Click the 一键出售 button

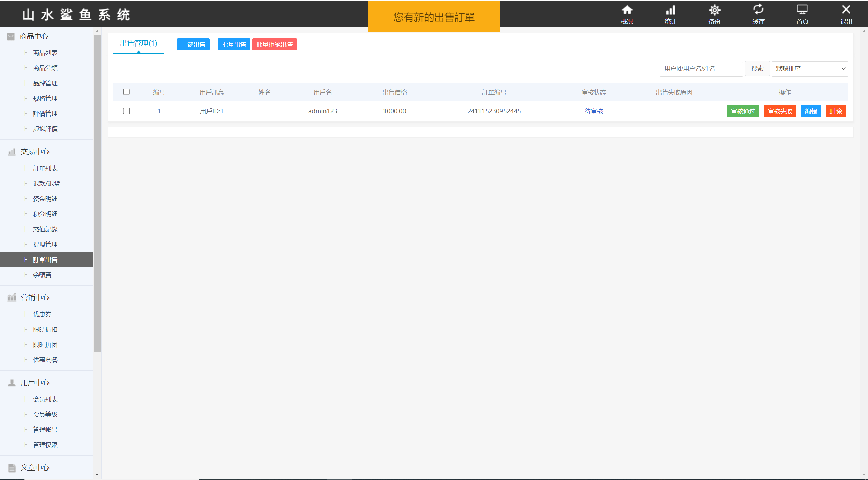(x=193, y=44)
